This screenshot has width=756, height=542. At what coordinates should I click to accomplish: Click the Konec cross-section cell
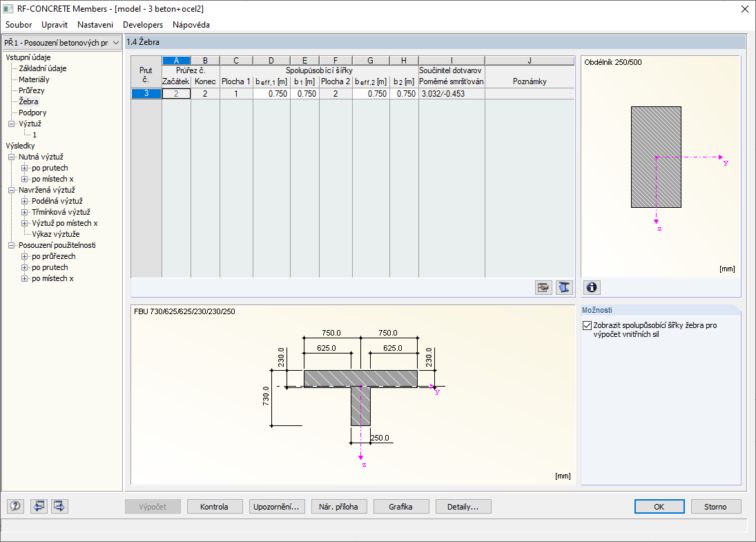point(205,93)
